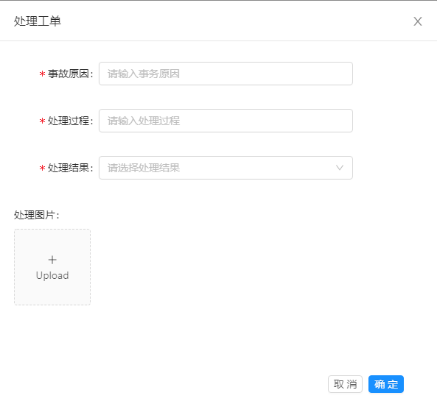Click the chevron arrow in 处理结果 select
Image resolution: width=437 pixels, height=401 pixels.
pos(339,168)
